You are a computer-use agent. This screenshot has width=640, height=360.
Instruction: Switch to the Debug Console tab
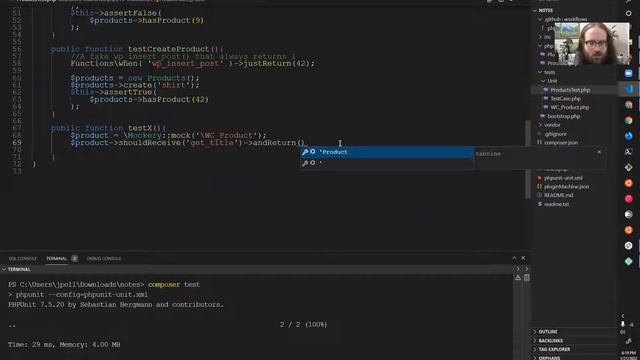pyautogui.click(x=104, y=258)
